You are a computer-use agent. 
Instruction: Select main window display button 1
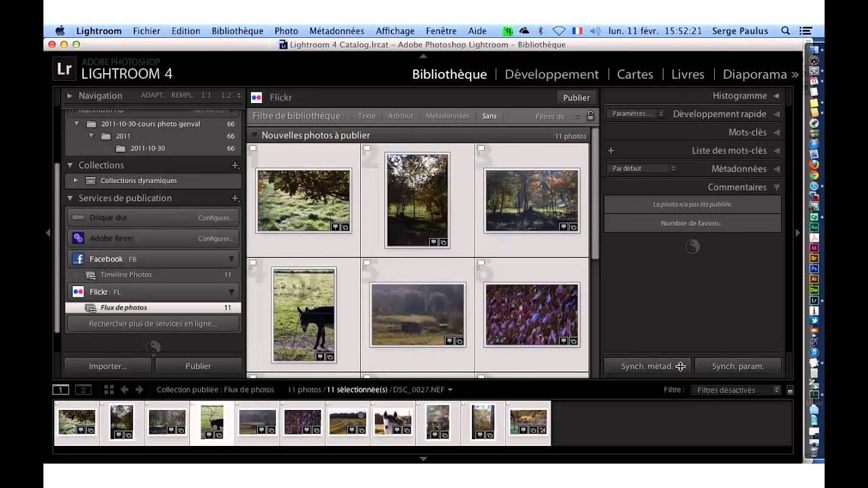61,390
